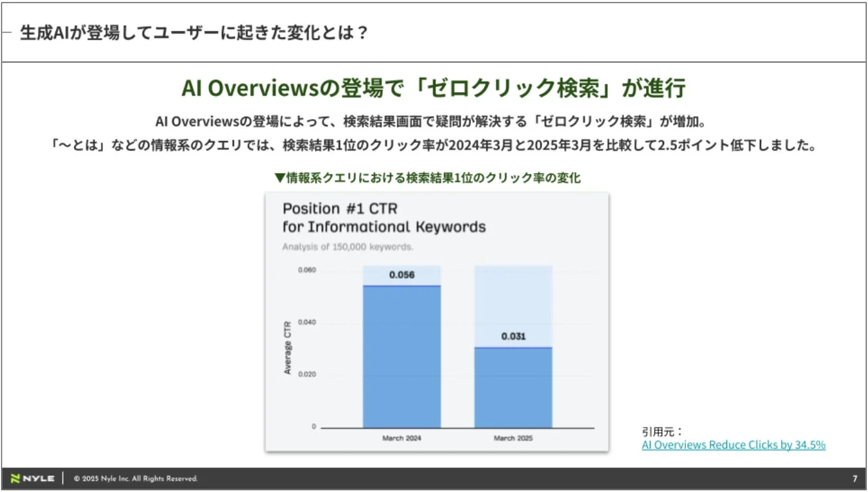Click the green caption '▼情報系クエリにおける検索結果1位のクリック率の変化'
This screenshot has height=492, width=868.
427,178
